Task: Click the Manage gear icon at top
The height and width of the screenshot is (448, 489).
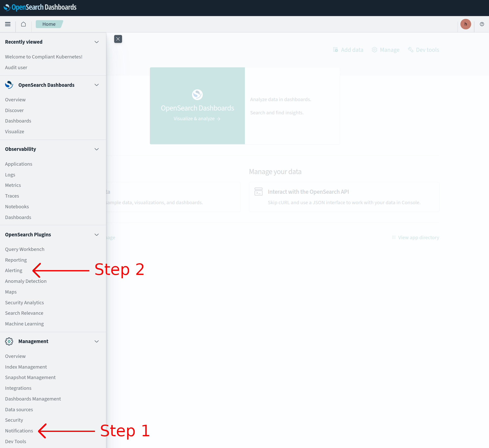Action: [x=374, y=50]
